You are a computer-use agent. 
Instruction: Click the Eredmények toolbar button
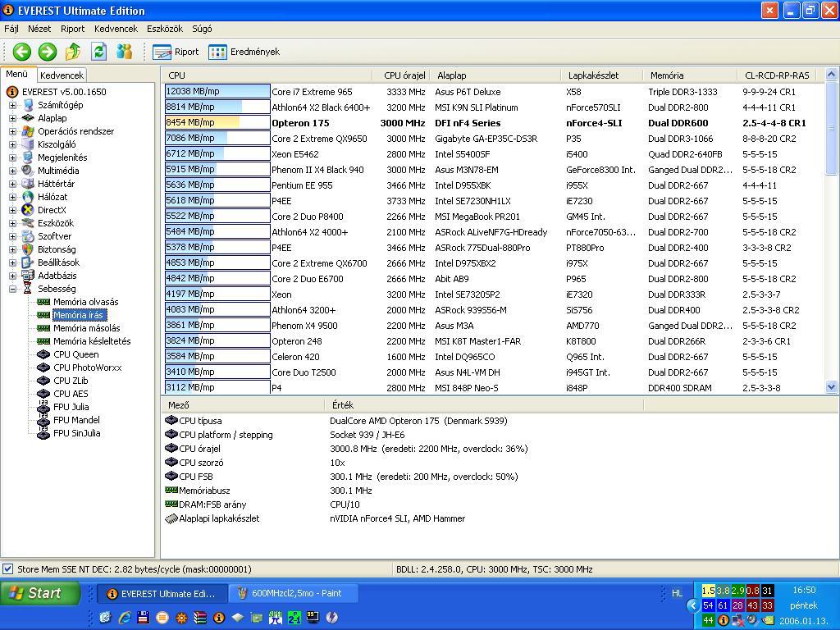tap(244, 52)
